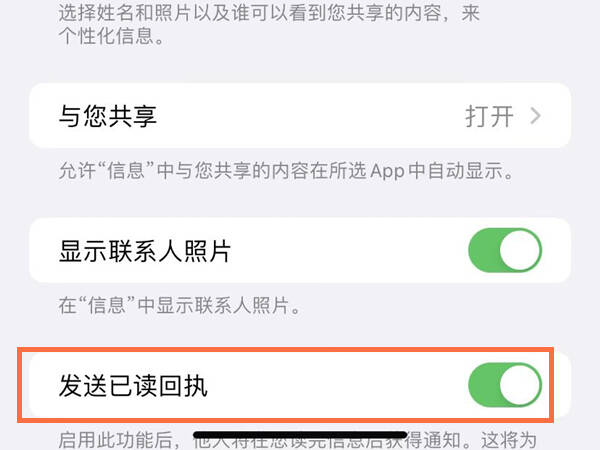This screenshot has width=600, height=450.
Task: Tap the black home indicator bar
Action: pyautogui.click(x=300, y=435)
